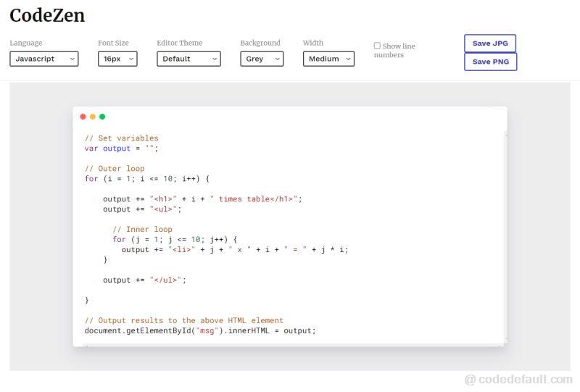Screen dimensions: 580x392
Task: Click the CodeZen heading
Action: tap(47, 15)
